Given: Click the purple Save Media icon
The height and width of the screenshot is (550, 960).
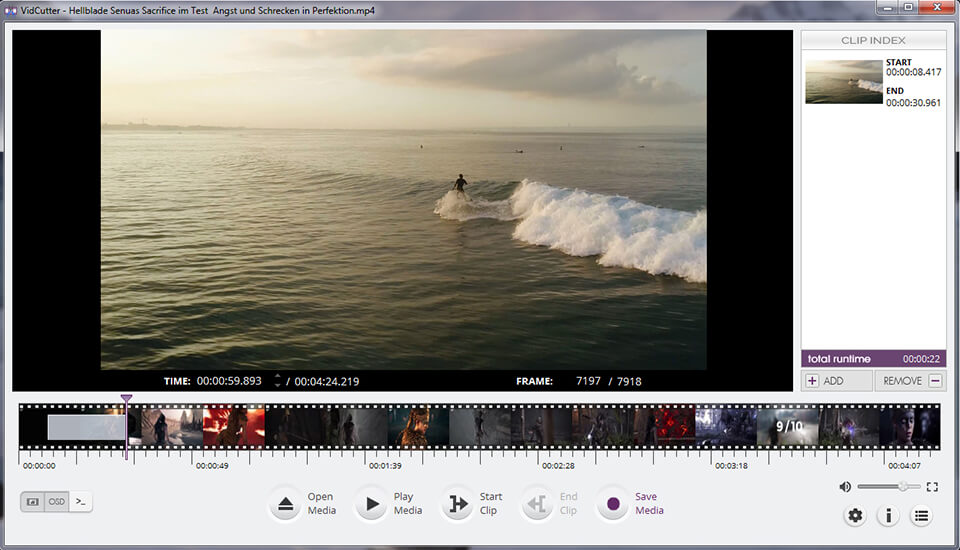Looking at the screenshot, I should click(612, 504).
